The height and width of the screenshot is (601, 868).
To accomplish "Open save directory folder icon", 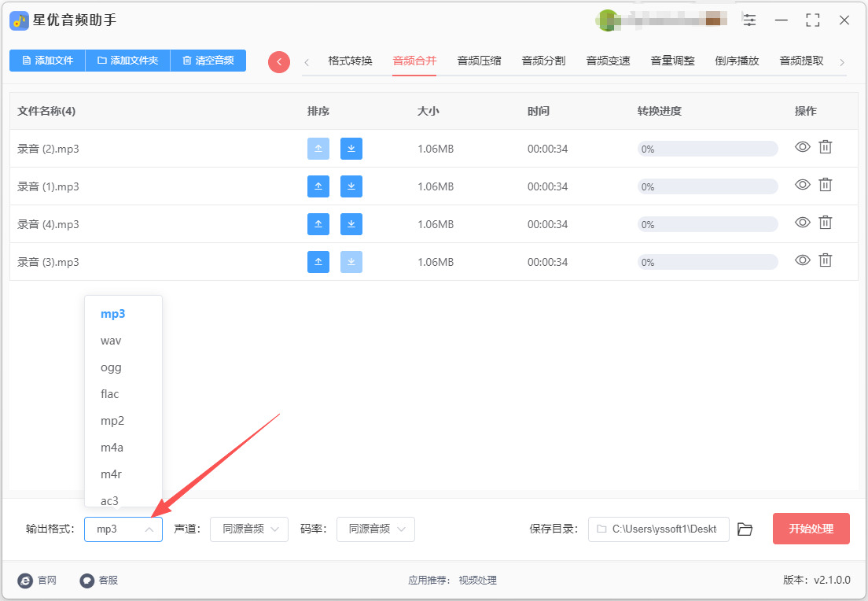I will coord(745,529).
